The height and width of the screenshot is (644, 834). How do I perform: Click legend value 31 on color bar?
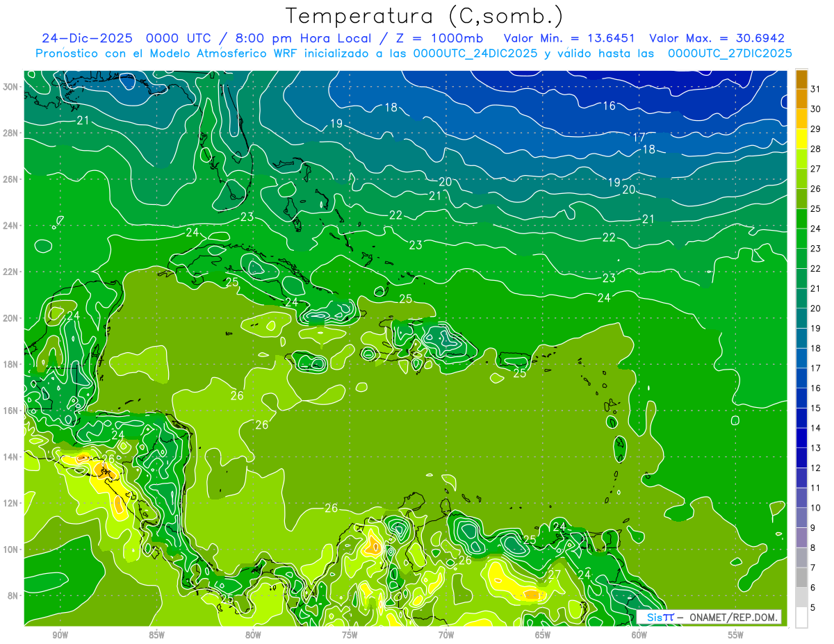[816, 88]
